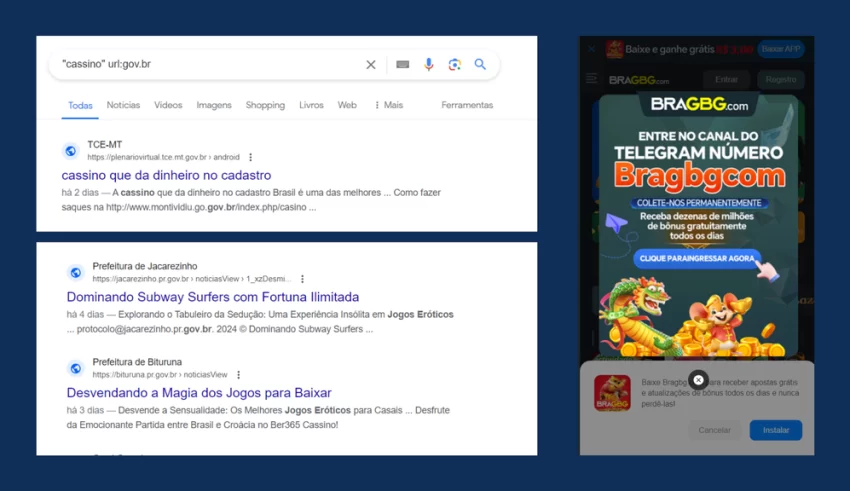Click the Entrar button on BRAGBG
The image size is (850, 491).
(726, 79)
